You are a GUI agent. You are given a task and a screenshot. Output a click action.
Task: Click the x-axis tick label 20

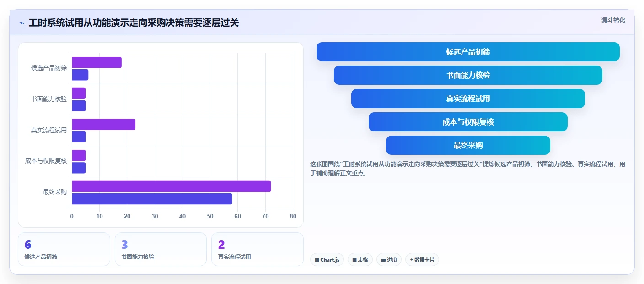click(x=127, y=216)
